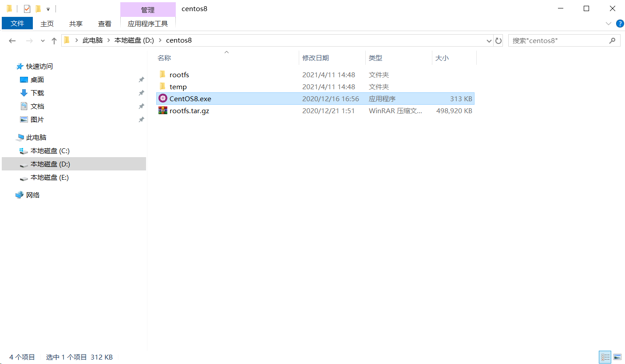Open the Customize Quick Access Toolbar dropdown

point(48,9)
